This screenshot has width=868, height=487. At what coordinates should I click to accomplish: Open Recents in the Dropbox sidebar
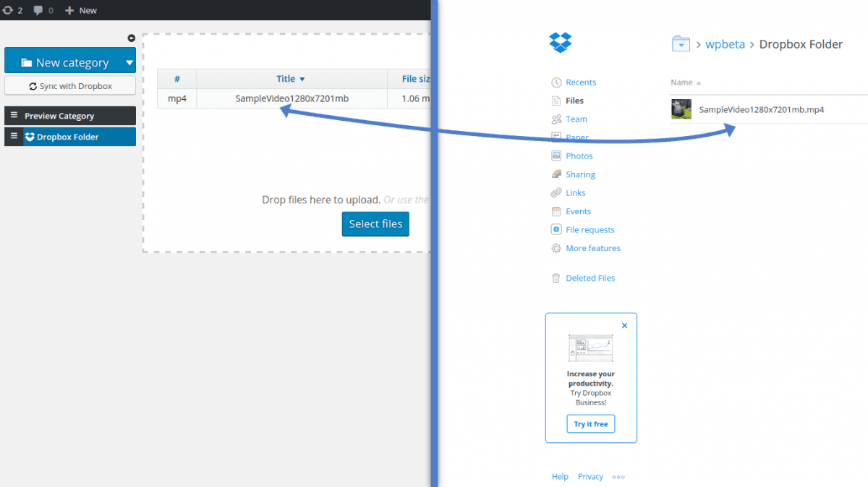pos(580,82)
